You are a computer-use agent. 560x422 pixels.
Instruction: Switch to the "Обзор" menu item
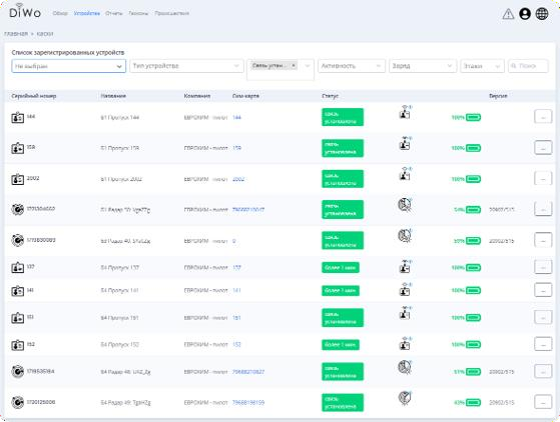tap(60, 13)
